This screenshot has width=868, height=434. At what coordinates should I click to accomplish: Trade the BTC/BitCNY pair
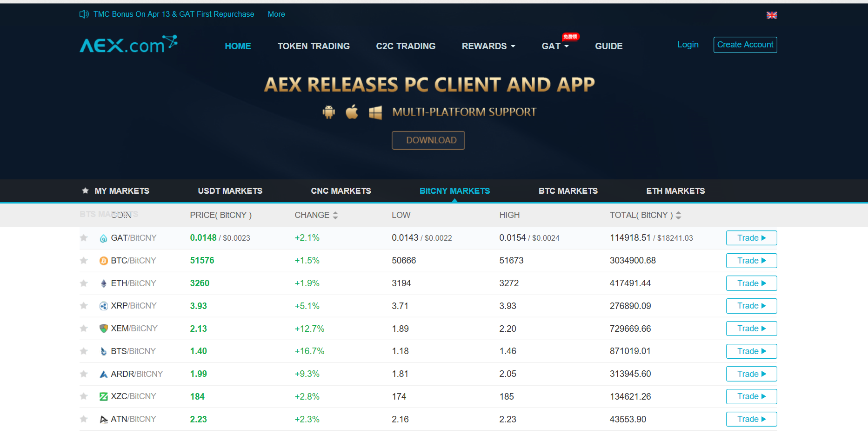pyautogui.click(x=751, y=261)
